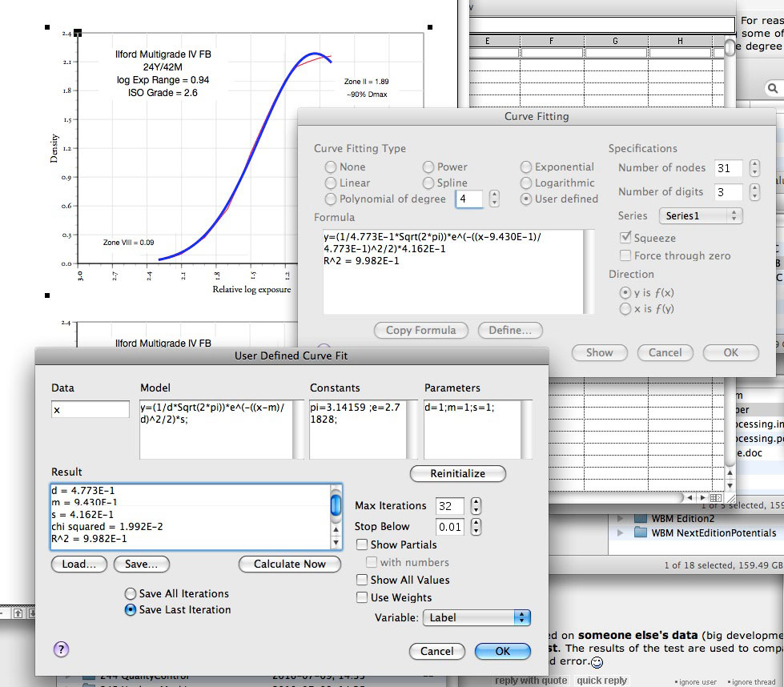Screen dimensions: 784x687
Task: Click the Number of nodes stepper
Action: [755, 168]
